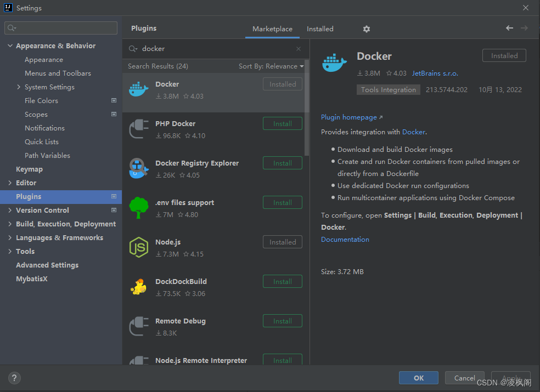Click the Docker Registry Explorer plugin icon

click(x=139, y=168)
